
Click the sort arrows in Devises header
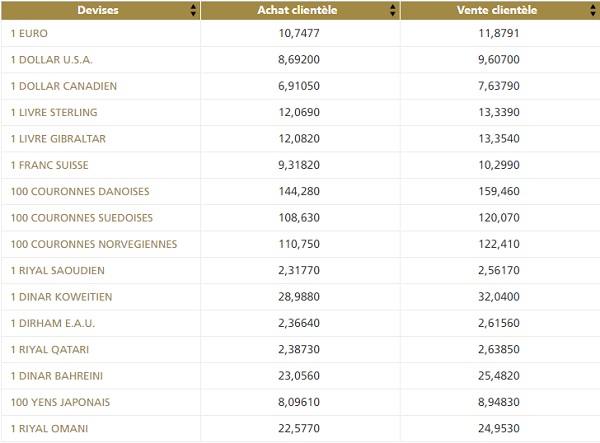pos(192,11)
